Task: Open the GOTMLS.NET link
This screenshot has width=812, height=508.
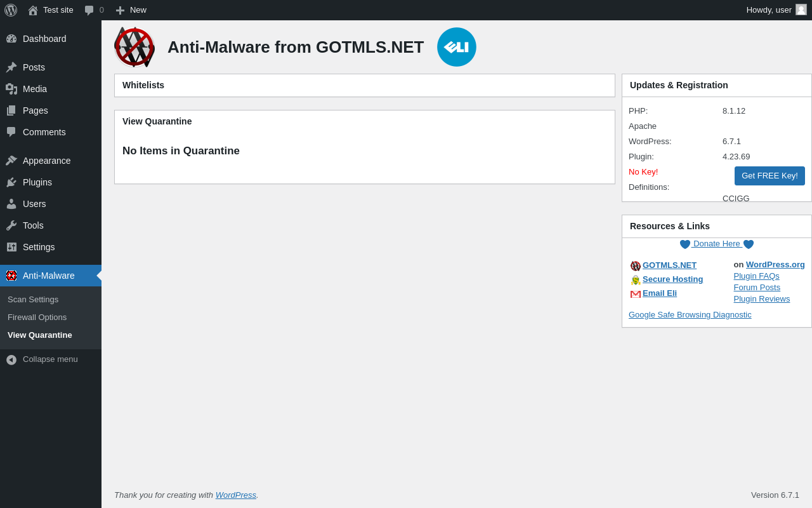Action: point(669,265)
